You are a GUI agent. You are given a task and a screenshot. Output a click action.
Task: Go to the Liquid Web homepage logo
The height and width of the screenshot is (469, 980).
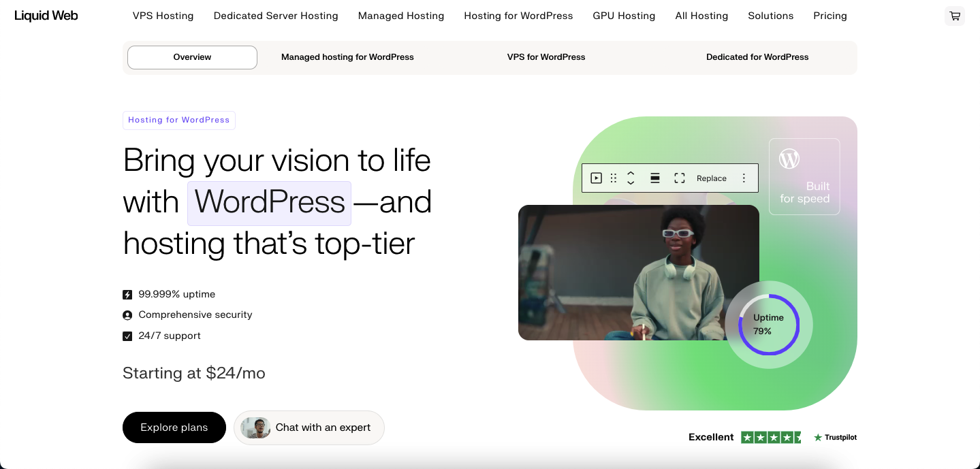coord(46,16)
